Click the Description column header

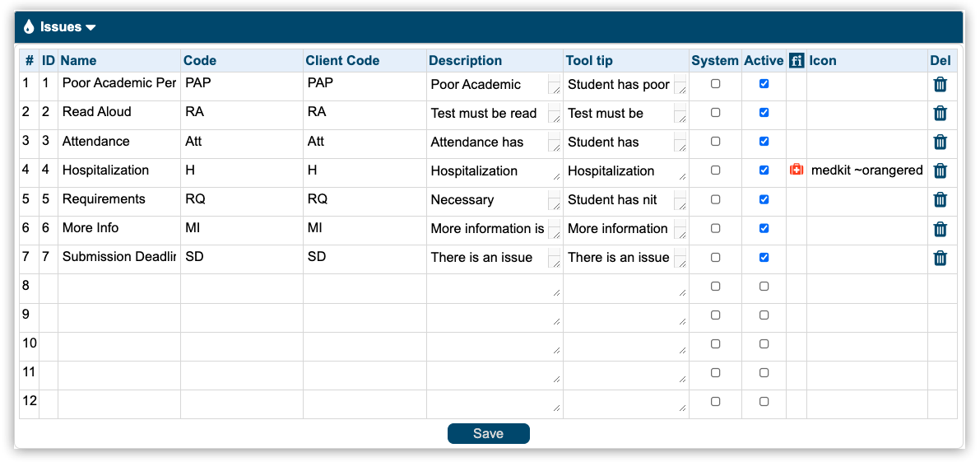(465, 60)
